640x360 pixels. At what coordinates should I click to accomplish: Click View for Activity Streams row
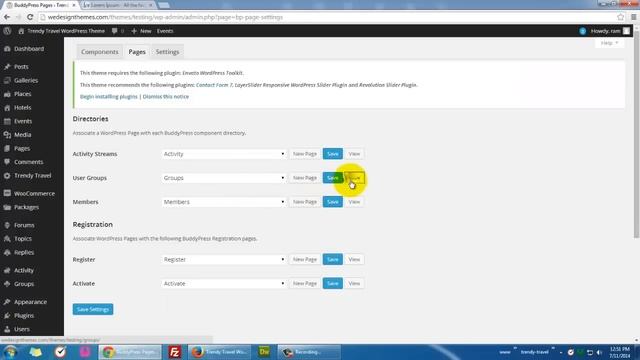coord(354,154)
